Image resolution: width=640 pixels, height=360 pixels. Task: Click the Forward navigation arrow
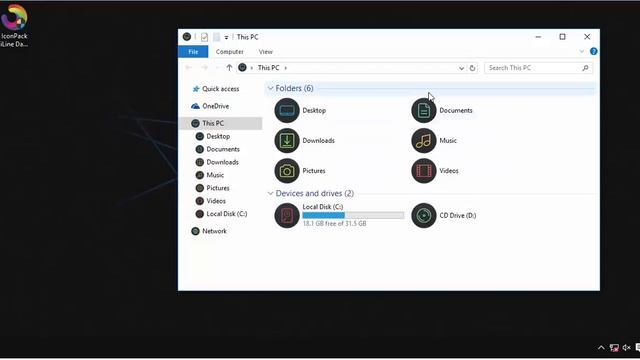pyautogui.click(x=204, y=68)
